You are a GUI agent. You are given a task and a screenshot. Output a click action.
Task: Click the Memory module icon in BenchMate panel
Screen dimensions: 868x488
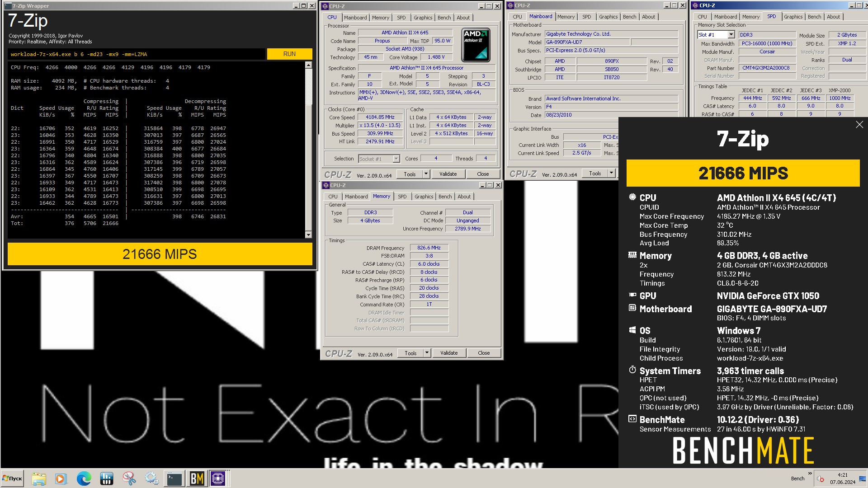(x=632, y=255)
